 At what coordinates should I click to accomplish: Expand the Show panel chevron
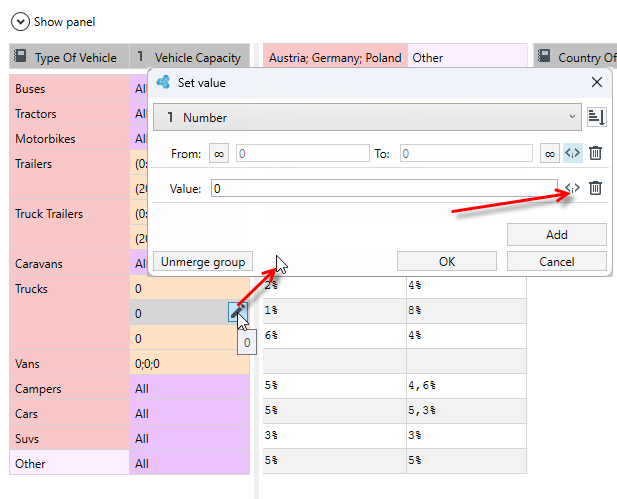(20, 22)
